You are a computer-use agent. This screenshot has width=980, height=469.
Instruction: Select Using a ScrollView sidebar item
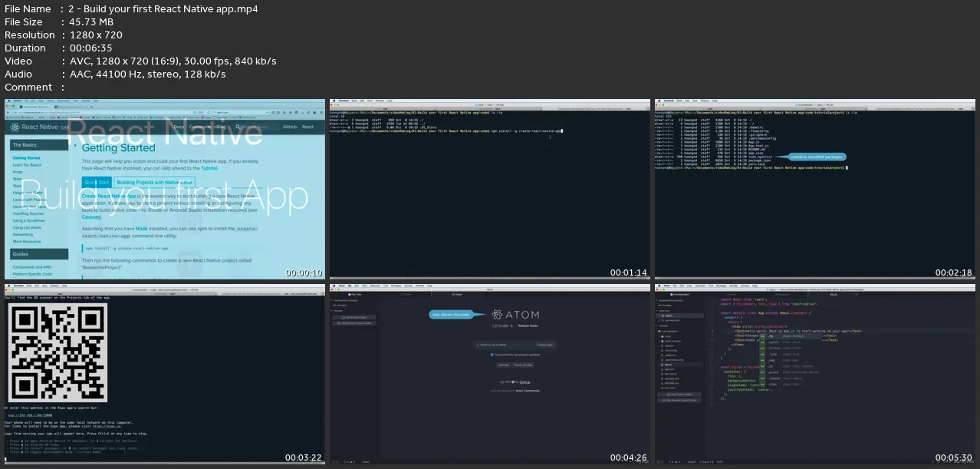click(x=28, y=220)
